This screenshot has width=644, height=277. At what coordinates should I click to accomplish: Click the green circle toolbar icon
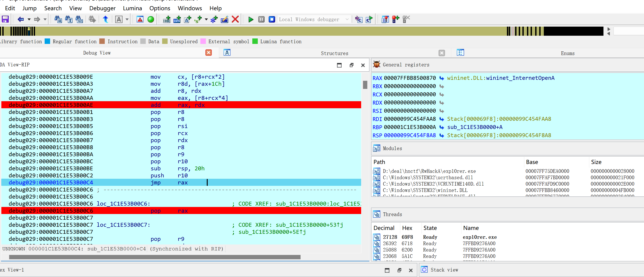[151, 19]
